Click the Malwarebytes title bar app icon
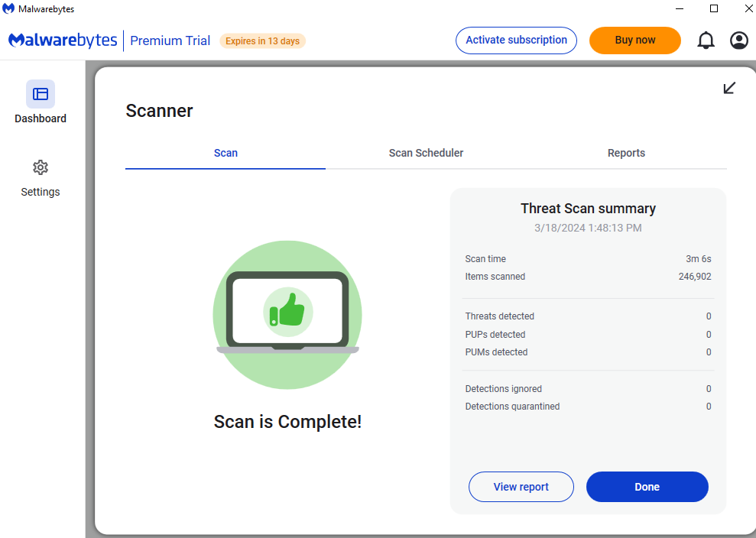Image resolution: width=756 pixels, height=538 pixels. pos(9,8)
